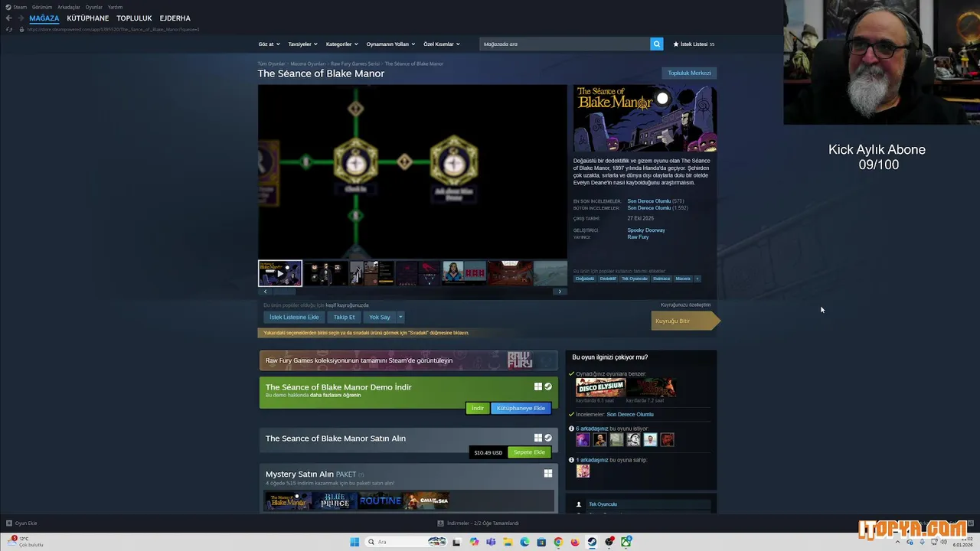Viewport: 980px width, 551px height.
Task: Expand the Kategoriler store menu
Action: (x=341, y=44)
